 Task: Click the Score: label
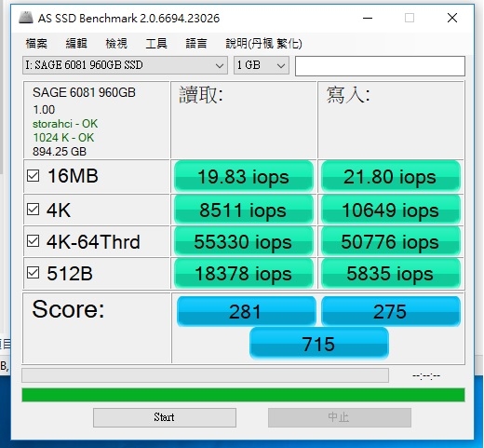pyautogui.click(x=69, y=309)
